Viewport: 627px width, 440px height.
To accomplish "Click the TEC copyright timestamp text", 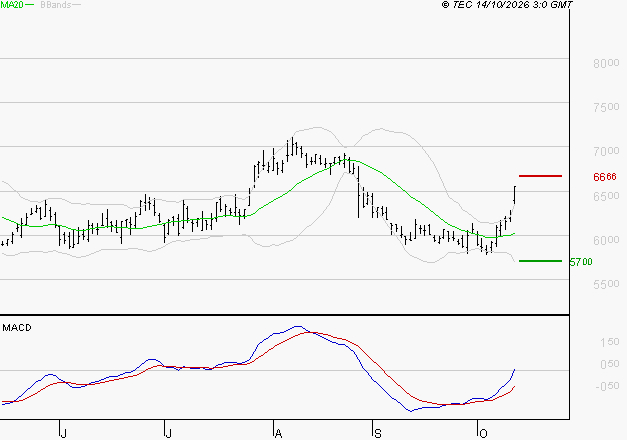I will tap(507, 5).
